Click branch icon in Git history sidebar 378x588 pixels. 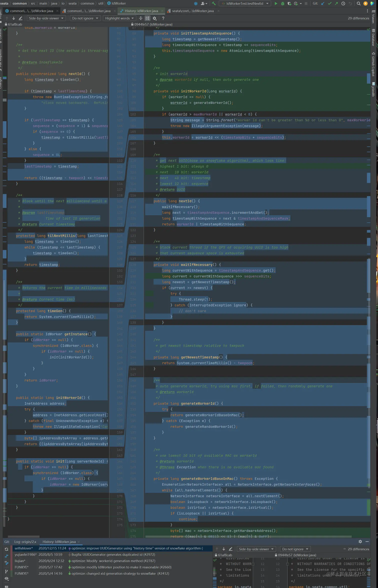pos(6,571)
